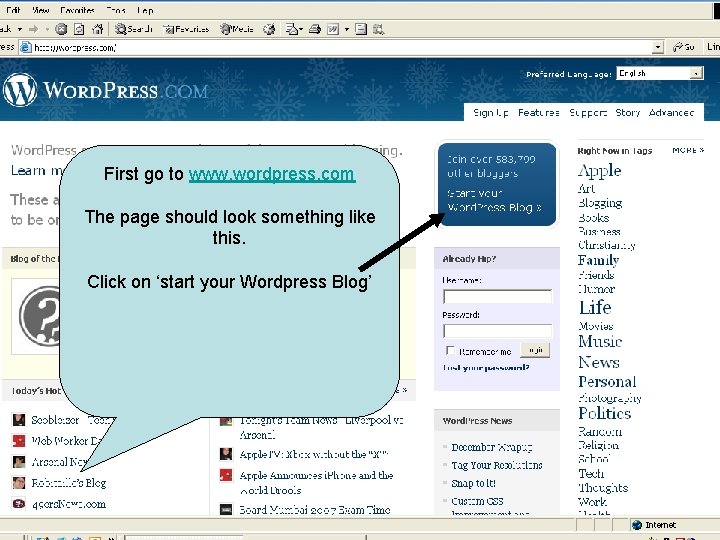Open the Forward button history dropdown arrow
This screenshot has height=540, width=720.
(x=47, y=29)
